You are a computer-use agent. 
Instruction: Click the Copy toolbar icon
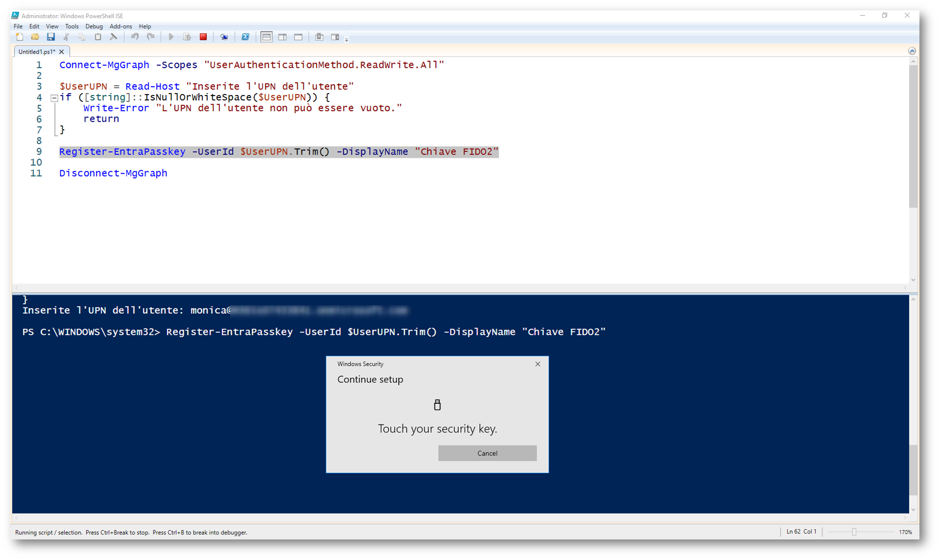tap(82, 37)
